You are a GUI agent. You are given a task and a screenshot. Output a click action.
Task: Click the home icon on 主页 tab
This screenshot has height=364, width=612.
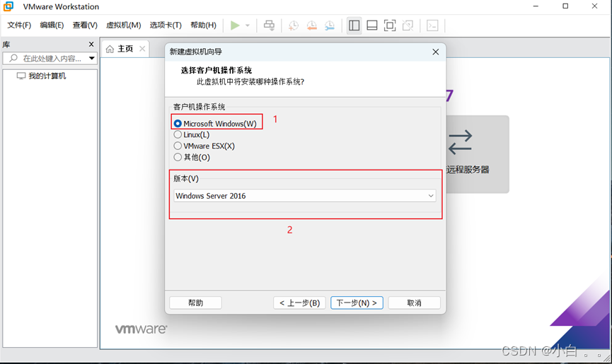click(110, 49)
